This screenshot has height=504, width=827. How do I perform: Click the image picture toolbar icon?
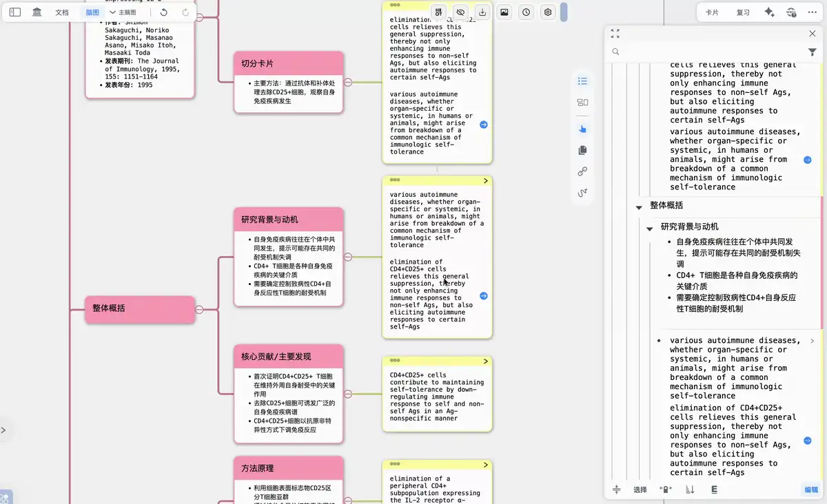[504, 12]
